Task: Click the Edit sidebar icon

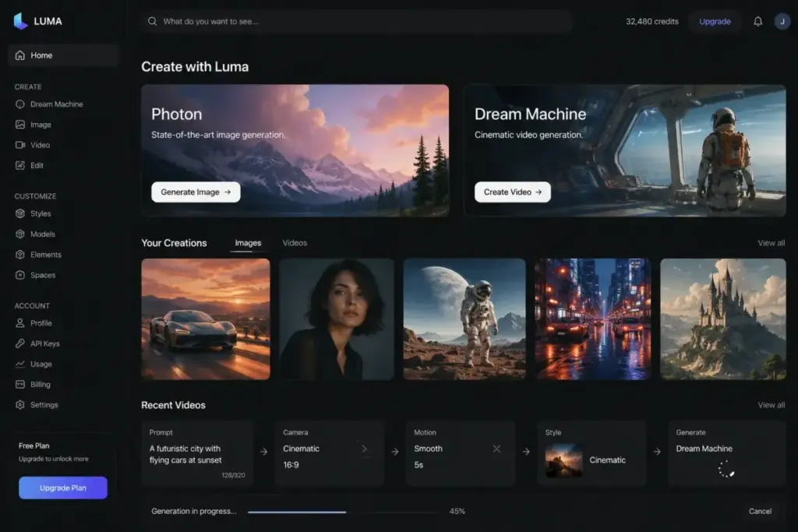Action: 19,165
